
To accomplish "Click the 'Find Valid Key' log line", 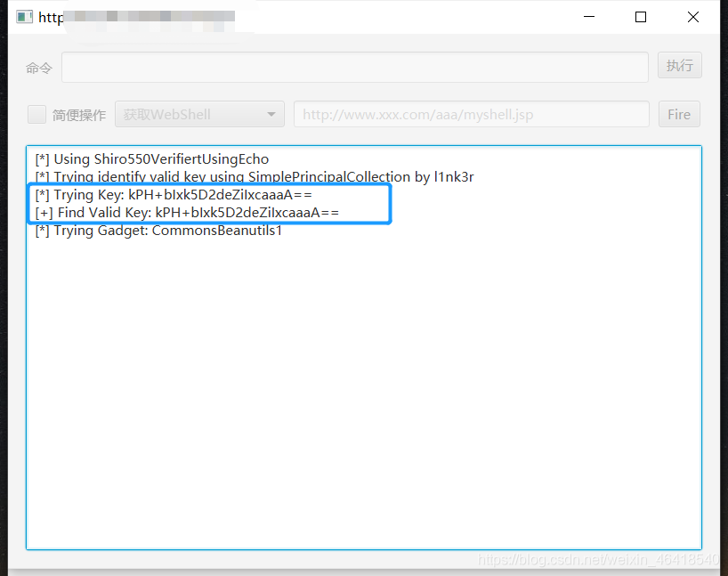I will click(187, 213).
